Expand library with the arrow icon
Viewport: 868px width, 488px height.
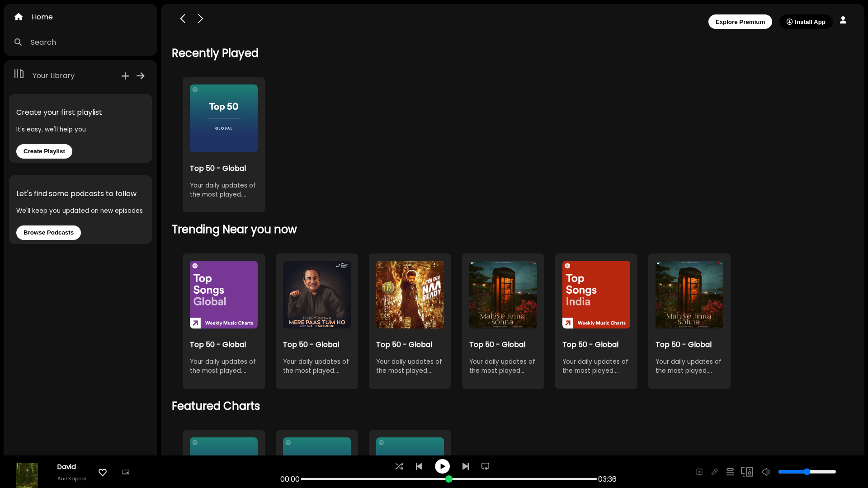pyautogui.click(x=141, y=76)
